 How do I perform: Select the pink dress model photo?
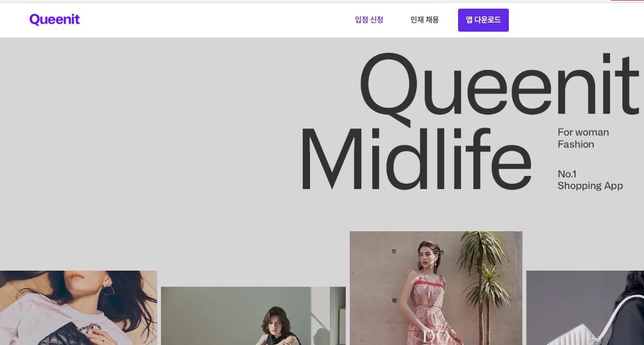click(x=436, y=288)
